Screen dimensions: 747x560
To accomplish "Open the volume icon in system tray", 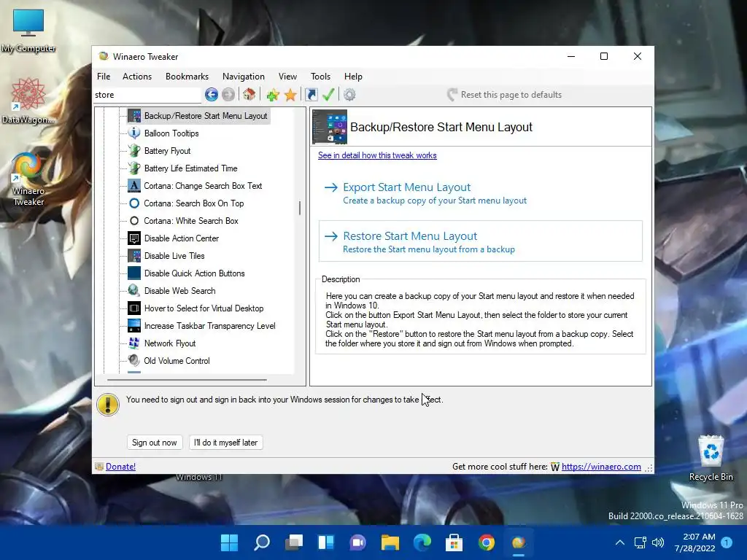I will point(658,542).
